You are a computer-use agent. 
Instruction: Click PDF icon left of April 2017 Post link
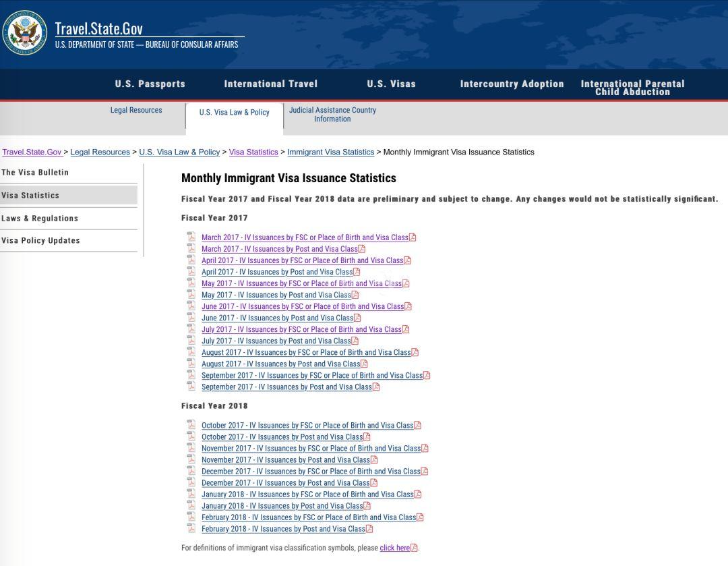tap(191, 271)
